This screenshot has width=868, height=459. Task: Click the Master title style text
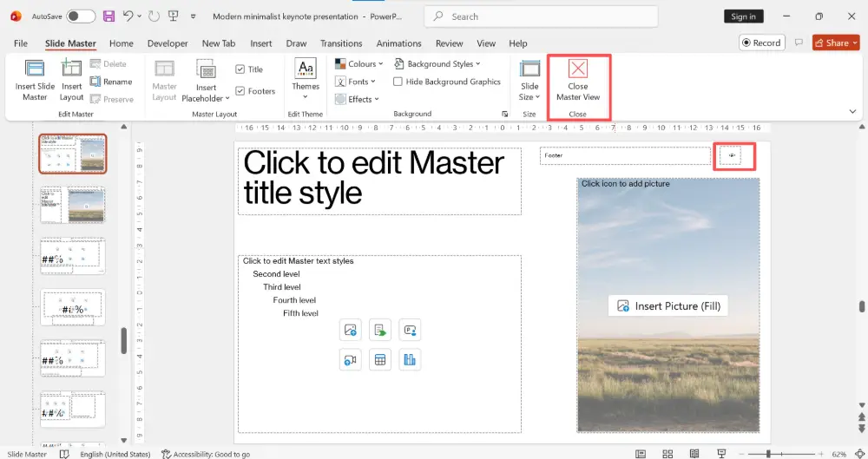(373, 178)
